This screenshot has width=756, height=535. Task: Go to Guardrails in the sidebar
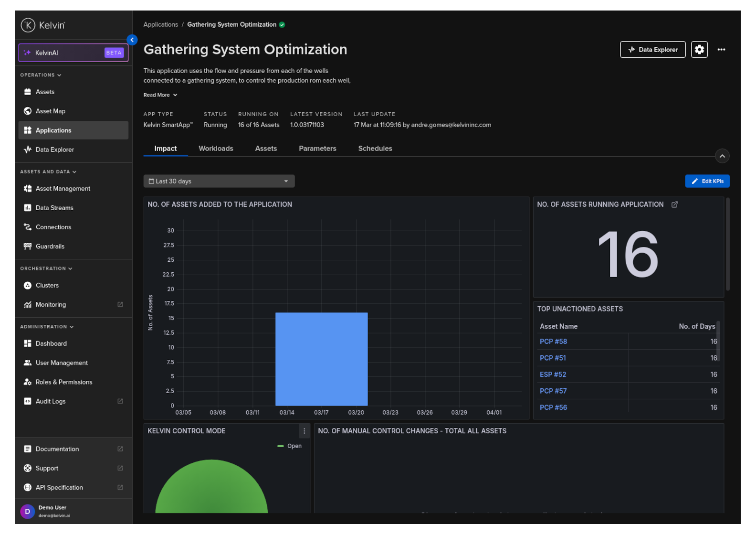point(50,246)
